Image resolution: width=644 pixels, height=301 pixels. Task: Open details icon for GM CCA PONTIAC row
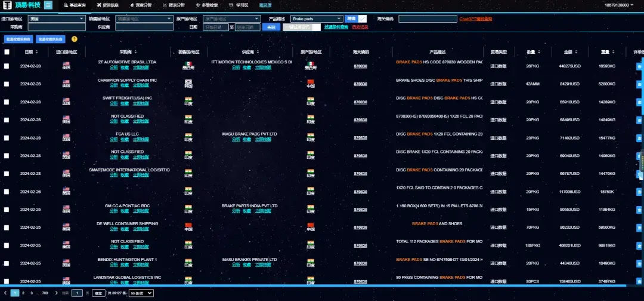(x=640, y=209)
